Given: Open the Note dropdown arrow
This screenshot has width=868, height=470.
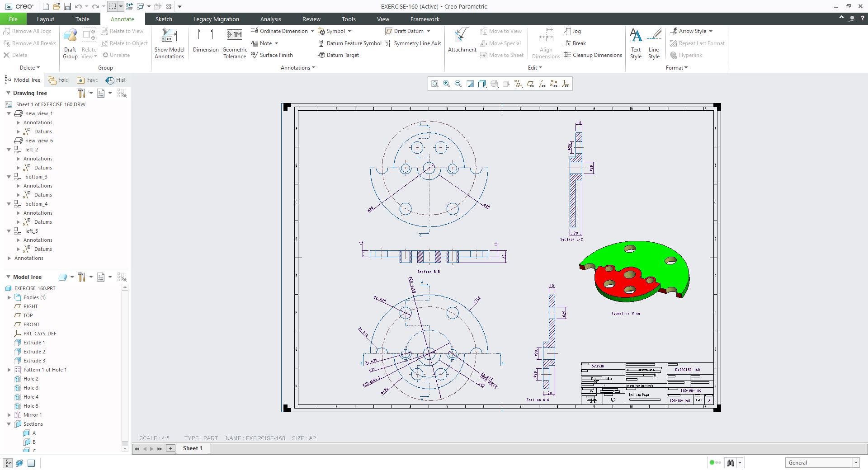Looking at the screenshot, I should (x=276, y=43).
